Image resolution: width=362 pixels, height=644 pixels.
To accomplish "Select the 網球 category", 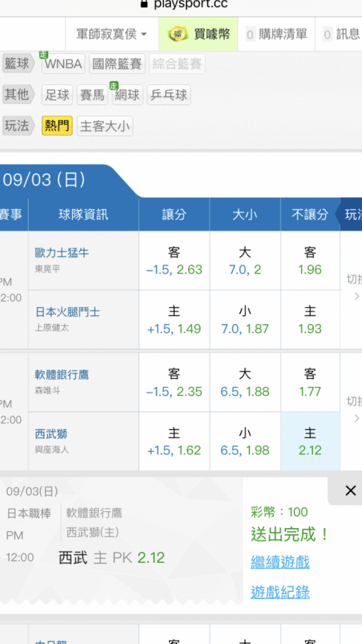I will point(128,95).
